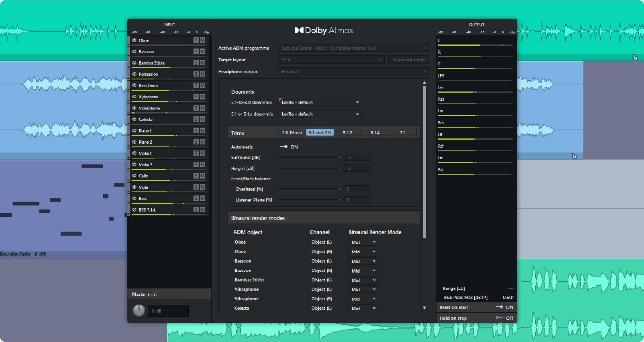
Task: Click the Master trim knob
Action: pos(139,310)
